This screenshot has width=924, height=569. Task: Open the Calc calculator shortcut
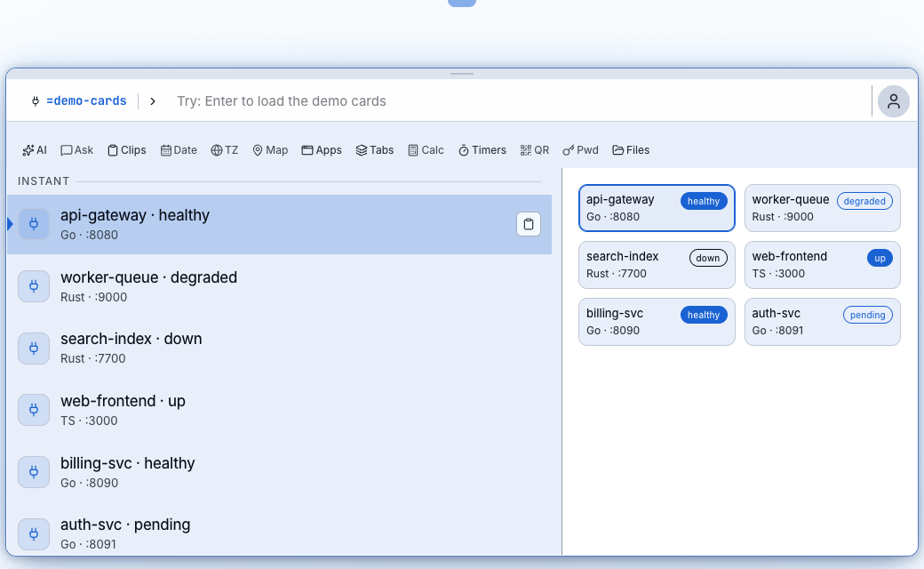[426, 150]
